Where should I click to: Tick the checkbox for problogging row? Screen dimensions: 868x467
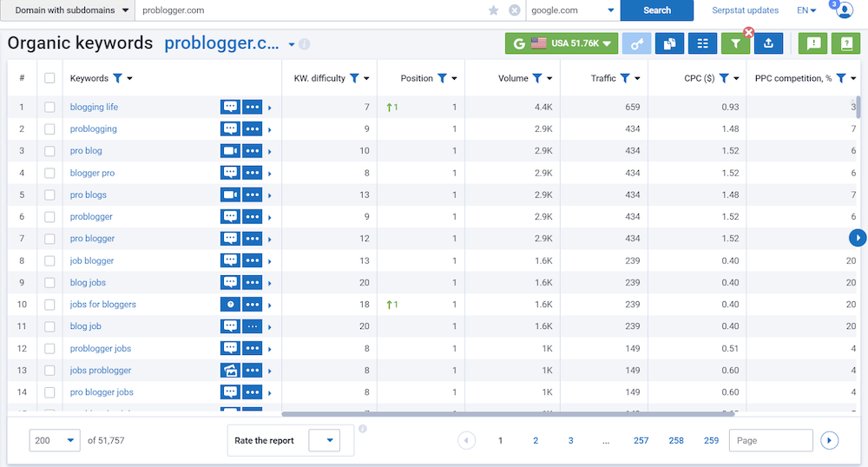(49, 129)
